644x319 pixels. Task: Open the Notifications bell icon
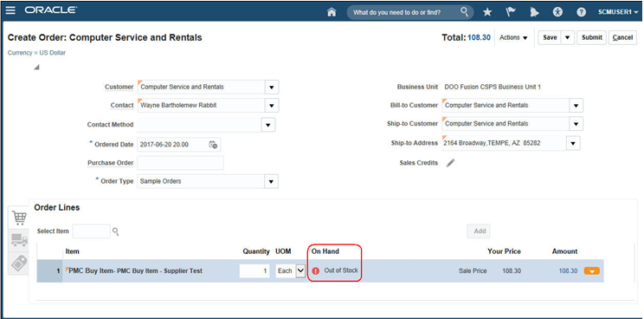tap(534, 12)
